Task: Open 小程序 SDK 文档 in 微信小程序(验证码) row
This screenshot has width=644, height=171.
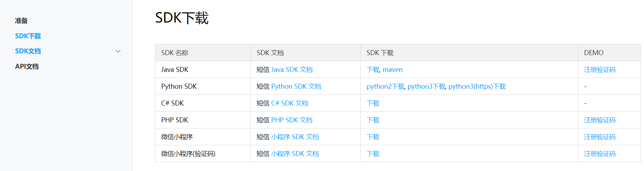Action: [x=295, y=153]
